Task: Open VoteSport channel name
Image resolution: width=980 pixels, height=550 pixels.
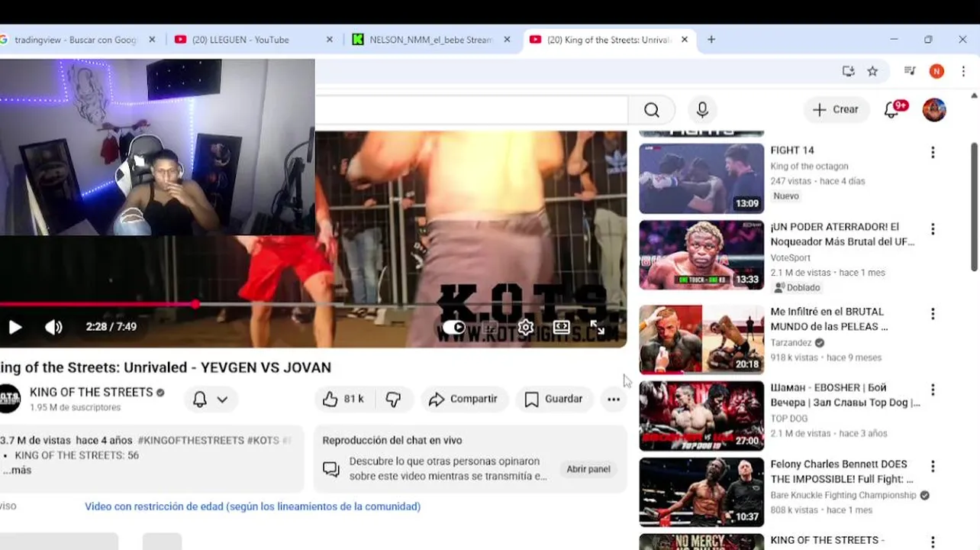Action: click(791, 258)
